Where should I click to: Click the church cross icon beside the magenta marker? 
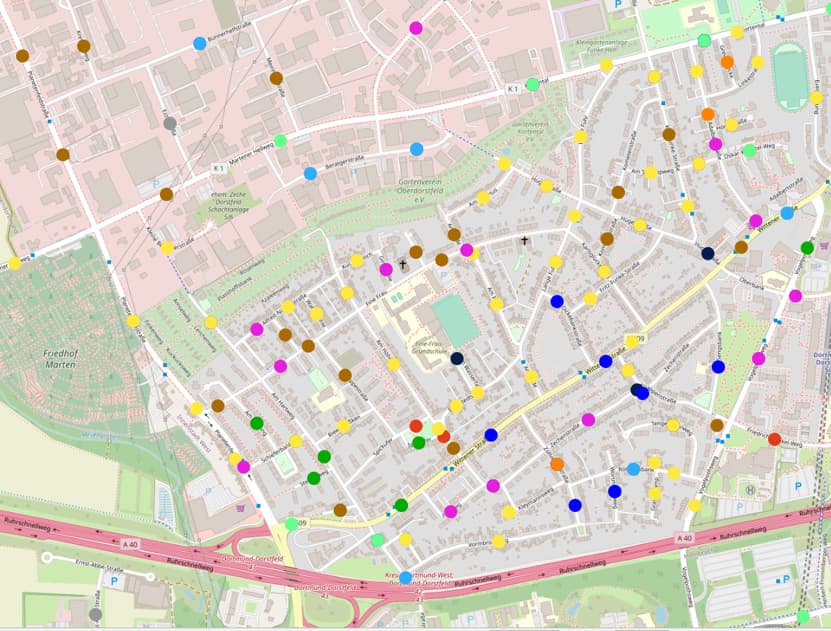click(403, 265)
